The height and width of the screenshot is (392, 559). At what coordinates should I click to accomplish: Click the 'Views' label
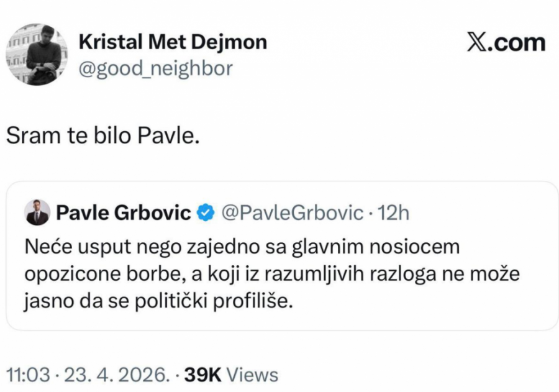tap(252, 375)
